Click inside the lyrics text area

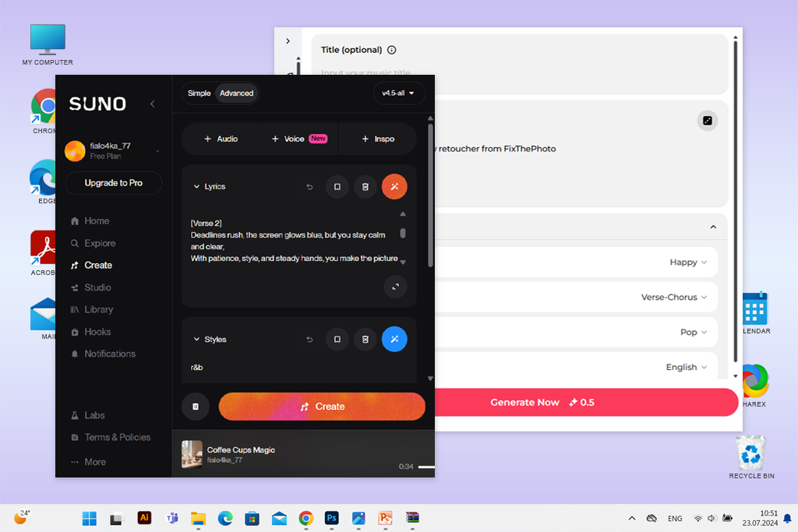pyautogui.click(x=294, y=241)
